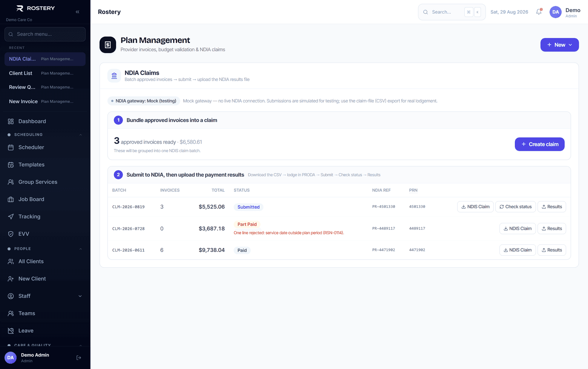This screenshot has height=369, width=588.
Task: Open recent New Invoice item
Action: 45,101
